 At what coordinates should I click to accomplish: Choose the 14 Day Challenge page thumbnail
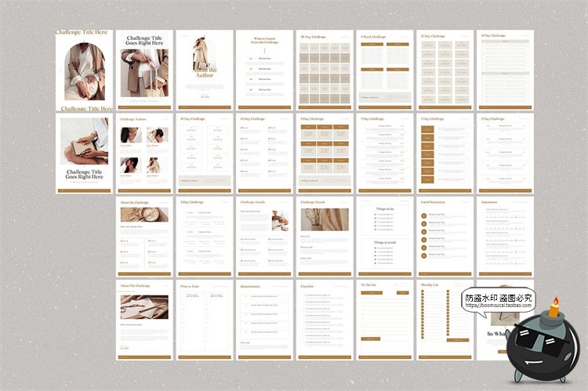[506, 70]
